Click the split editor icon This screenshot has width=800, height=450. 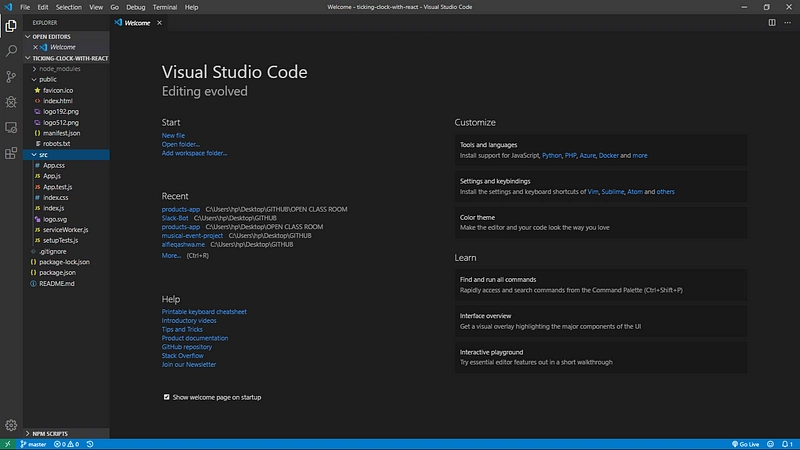point(772,22)
